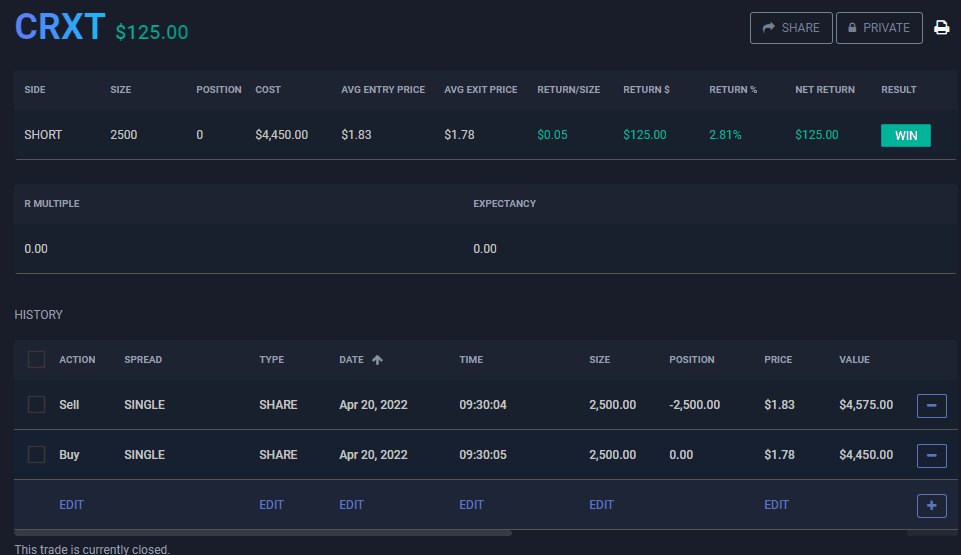
Task: Click the Share button
Action: pos(791,28)
